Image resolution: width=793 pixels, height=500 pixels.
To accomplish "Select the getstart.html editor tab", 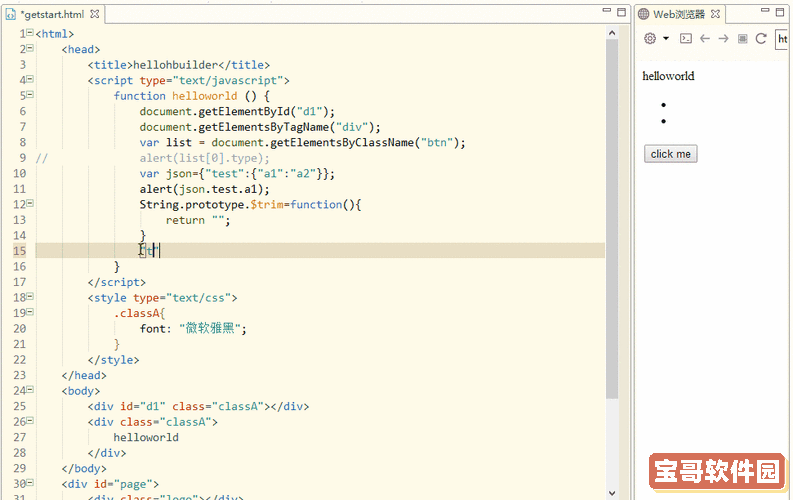I will (52, 14).
